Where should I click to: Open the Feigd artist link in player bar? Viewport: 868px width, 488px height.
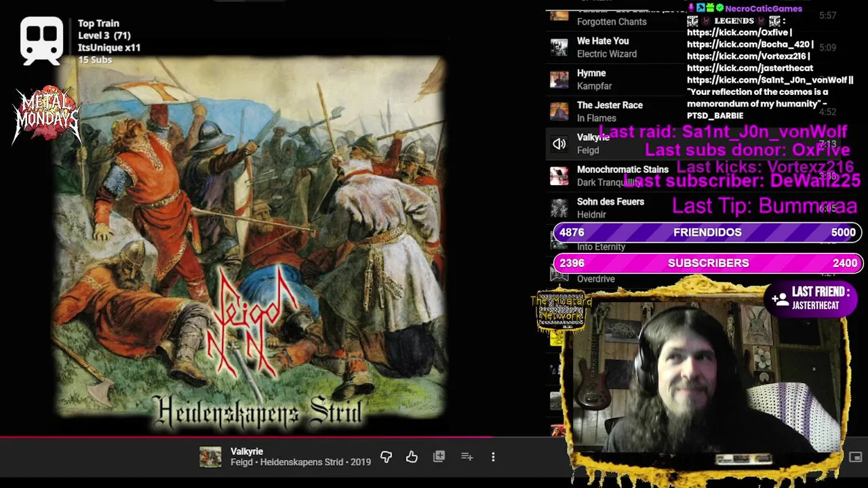[241, 462]
